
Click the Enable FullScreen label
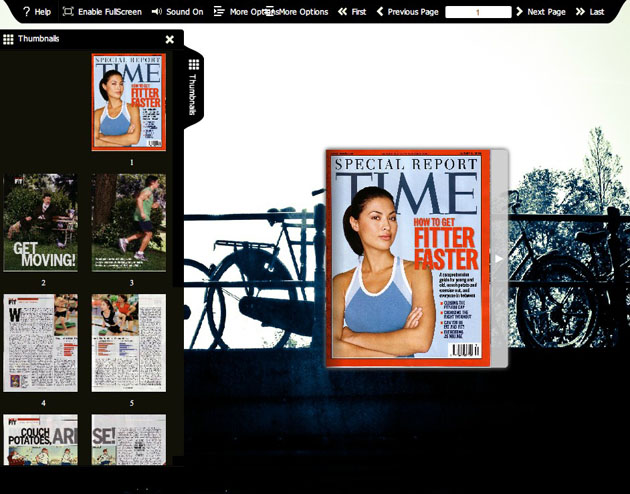[x=110, y=12]
